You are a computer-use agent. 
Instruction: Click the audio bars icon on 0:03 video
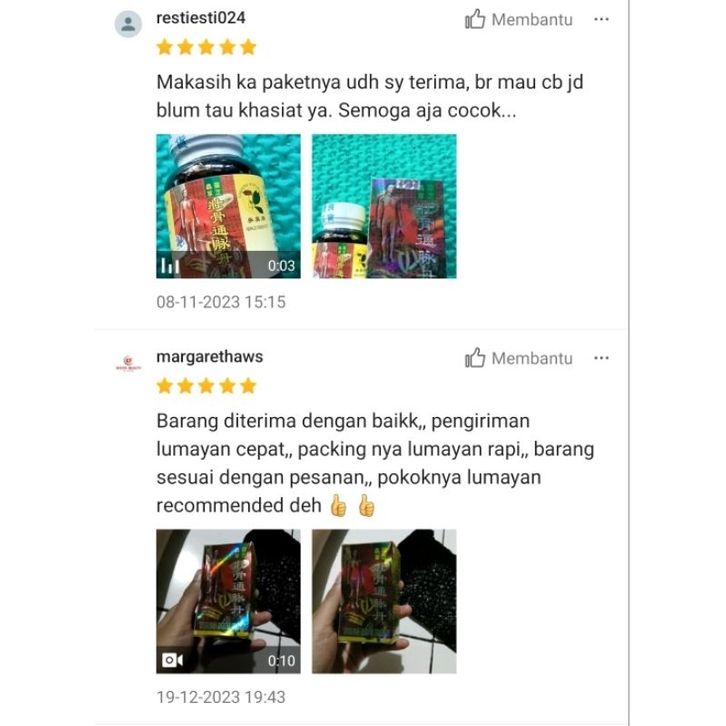click(170, 266)
